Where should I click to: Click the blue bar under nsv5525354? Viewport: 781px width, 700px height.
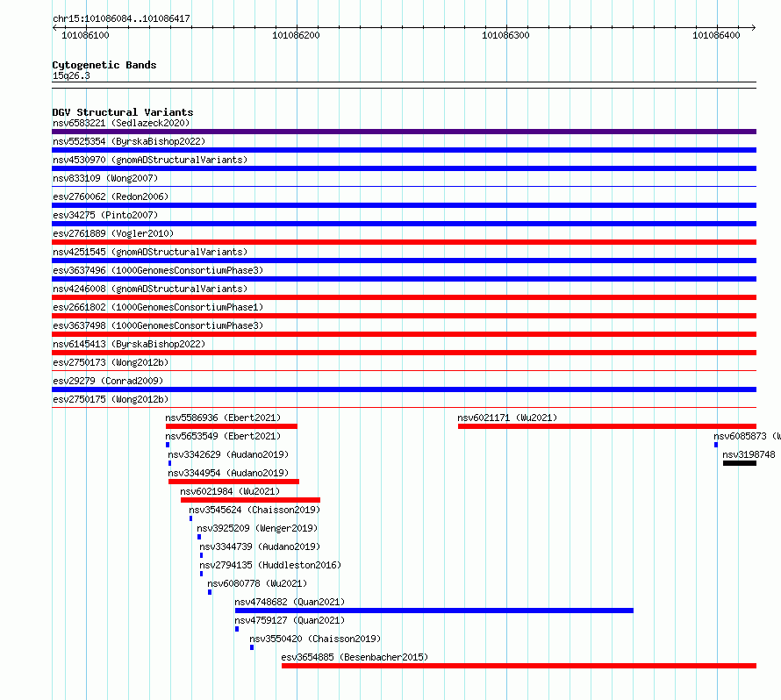[x=404, y=150]
